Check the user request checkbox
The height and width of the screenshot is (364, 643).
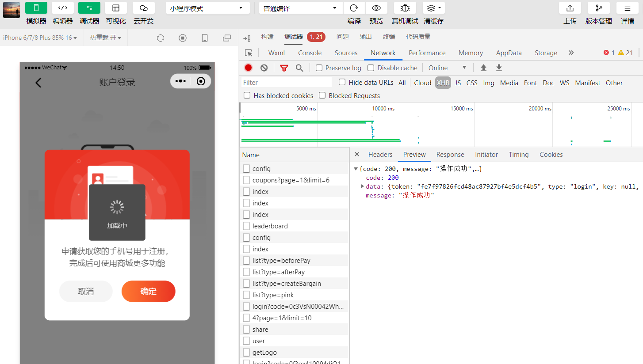pos(246,341)
